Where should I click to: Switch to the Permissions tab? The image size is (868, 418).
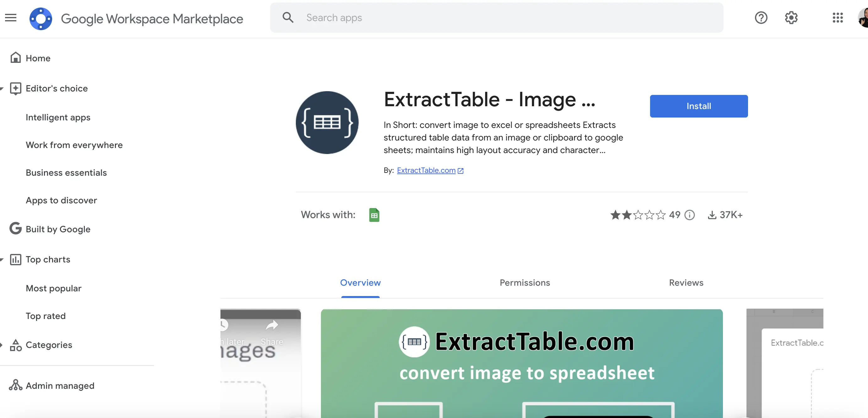525,283
